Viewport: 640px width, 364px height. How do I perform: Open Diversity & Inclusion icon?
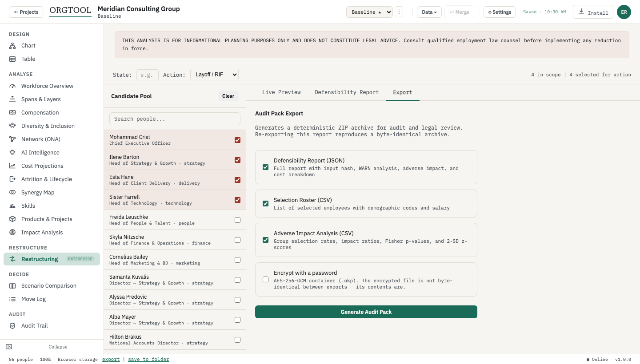[12, 126]
